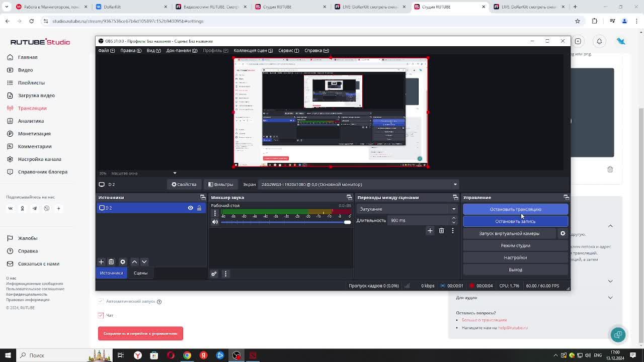
Task: Open the Коллекция сцен menu
Action: (253, 50)
